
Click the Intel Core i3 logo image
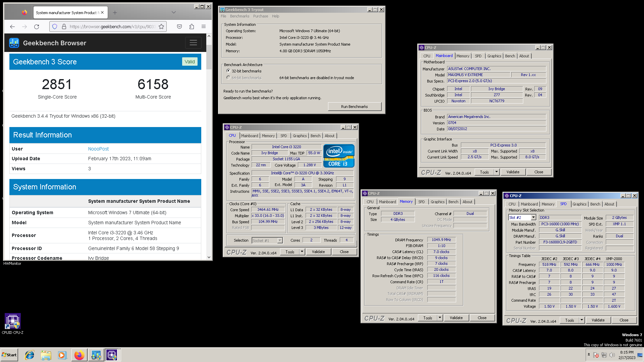point(339,156)
